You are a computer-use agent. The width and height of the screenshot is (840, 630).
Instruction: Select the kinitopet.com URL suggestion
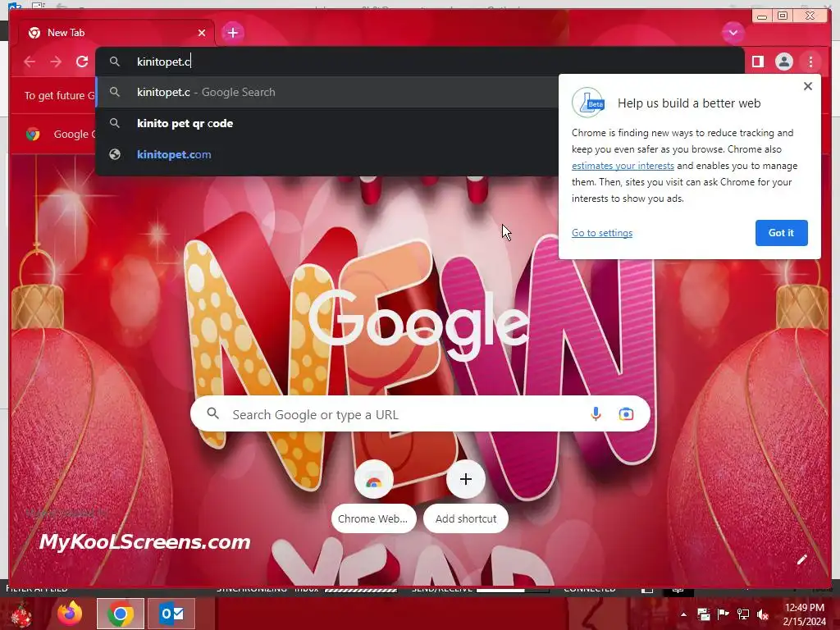(x=326, y=154)
